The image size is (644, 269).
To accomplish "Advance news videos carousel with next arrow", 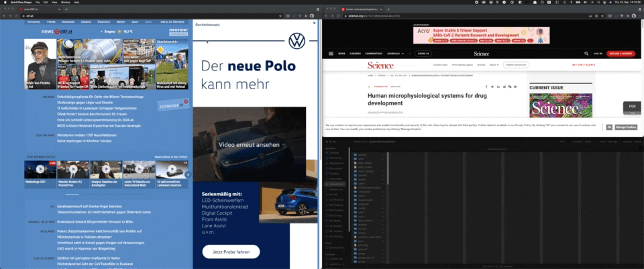I will tap(187, 174).
